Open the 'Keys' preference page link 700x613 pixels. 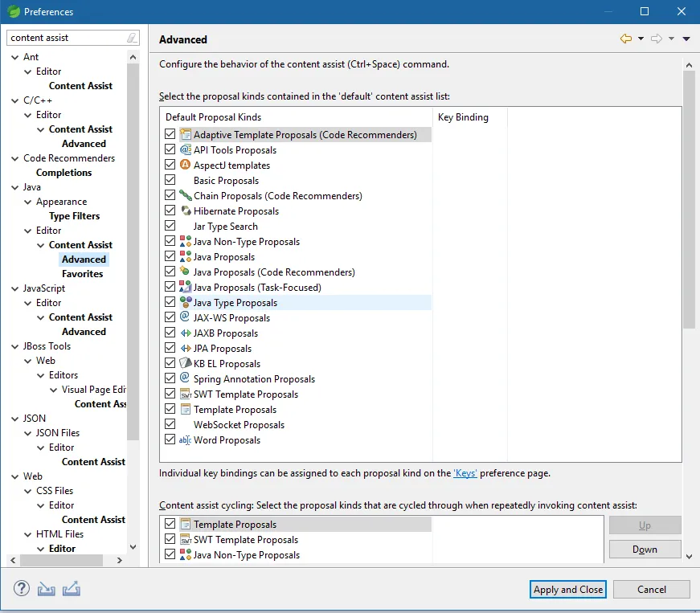tap(465, 473)
